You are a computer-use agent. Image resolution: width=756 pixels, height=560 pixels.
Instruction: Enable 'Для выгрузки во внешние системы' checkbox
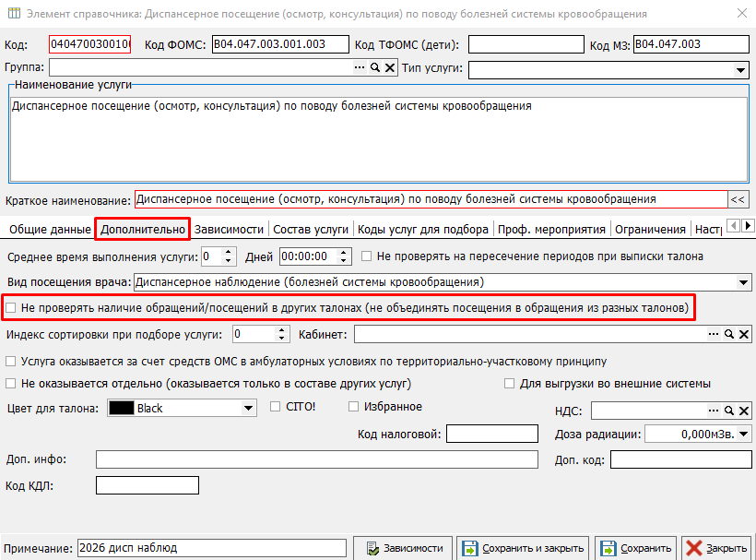pyautogui.click(x=509, y=384)
